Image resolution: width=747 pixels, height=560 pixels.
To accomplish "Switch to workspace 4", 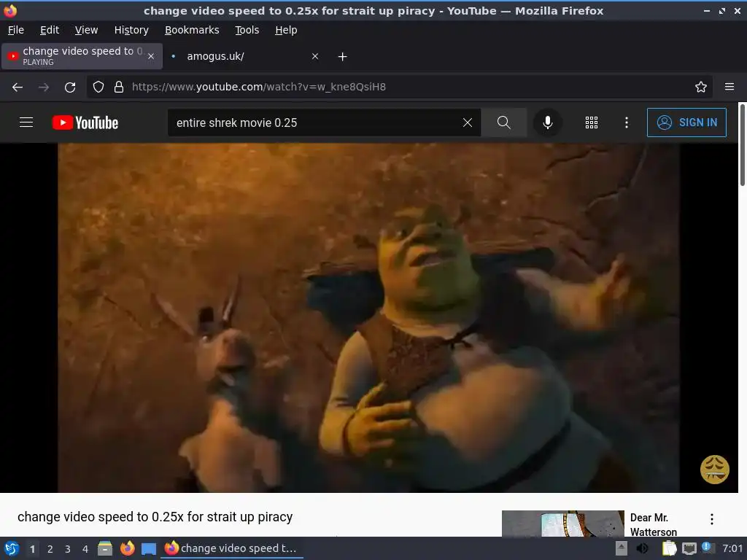I will click(x=85, y=549).
